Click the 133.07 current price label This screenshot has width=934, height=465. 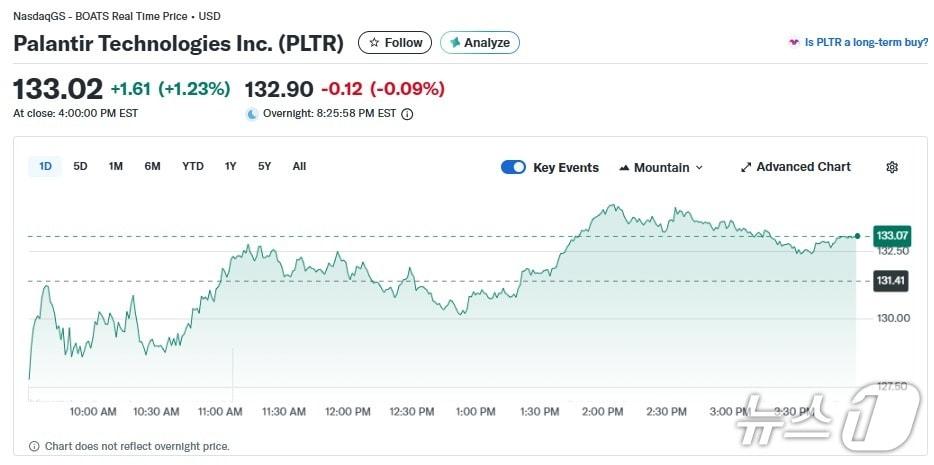pyautogui.click(x=891, y=235)
